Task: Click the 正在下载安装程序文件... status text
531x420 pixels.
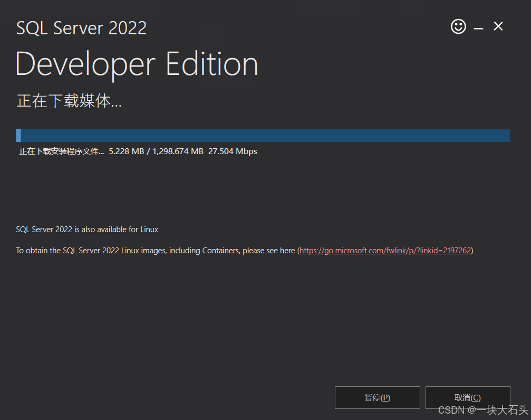Action: [61, 151]
